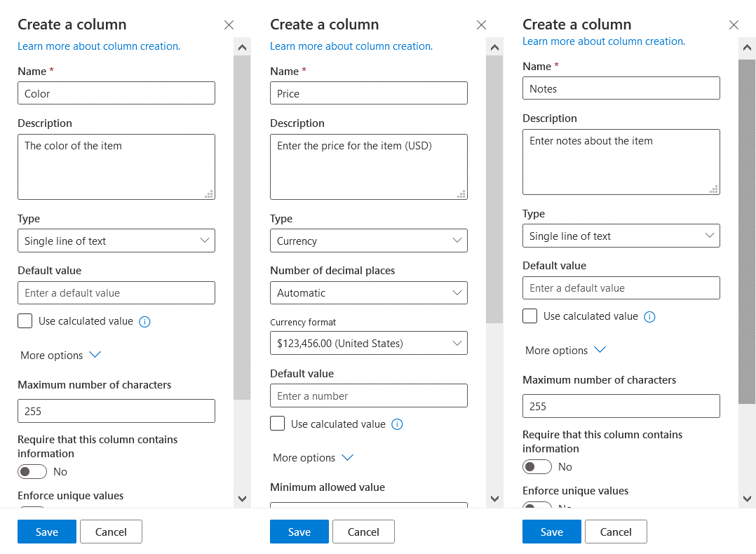Close the Price create column panel
756x554 pixels.
pyautogui.click(x=481, y=25)
